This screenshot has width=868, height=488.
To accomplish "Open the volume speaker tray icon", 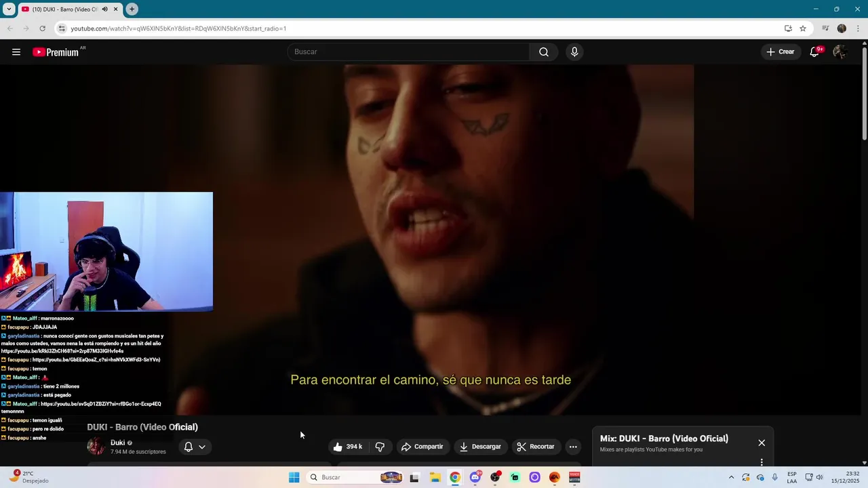I will (820, 477).
